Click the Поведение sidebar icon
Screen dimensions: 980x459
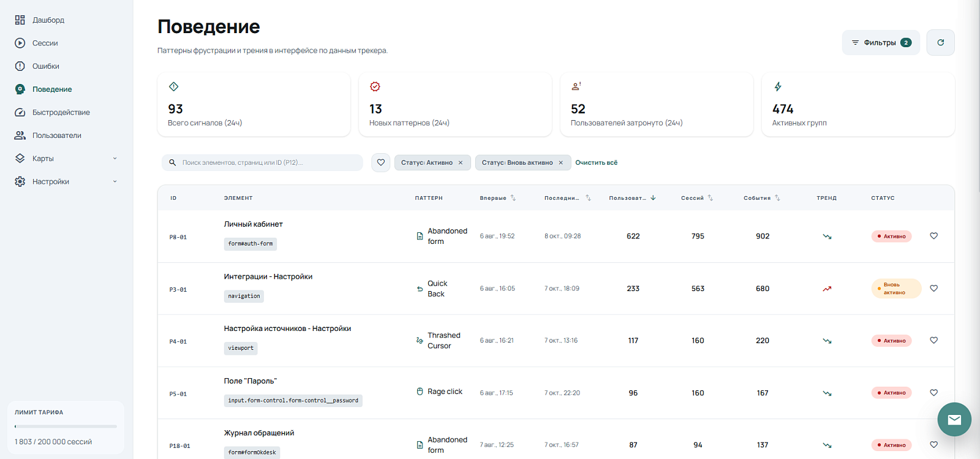[20, 89]
